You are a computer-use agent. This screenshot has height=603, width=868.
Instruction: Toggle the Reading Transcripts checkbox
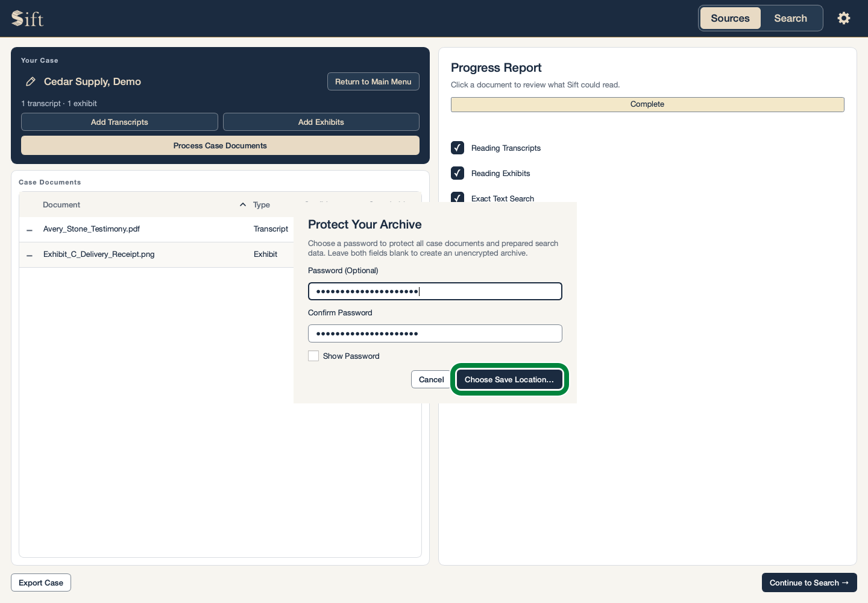458,148
